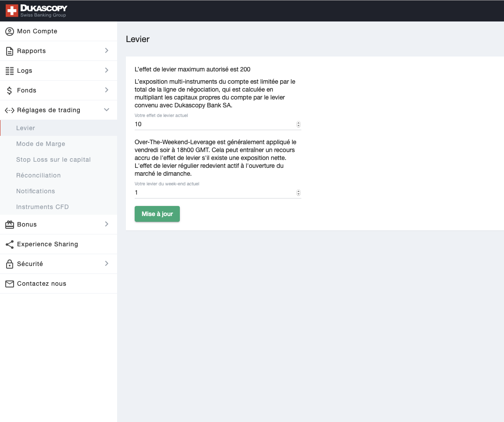Viewport: 504px width, 422px height.
Task: Click the Experience Sharing share icon
Action: 9,245
